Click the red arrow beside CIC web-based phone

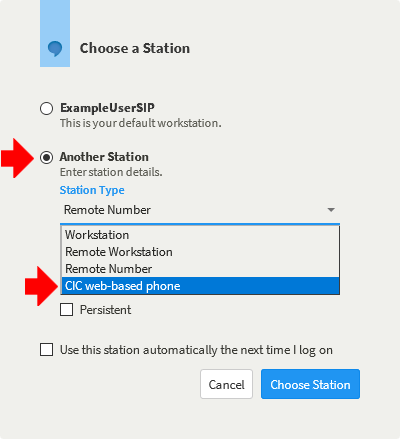pos(41,286)
